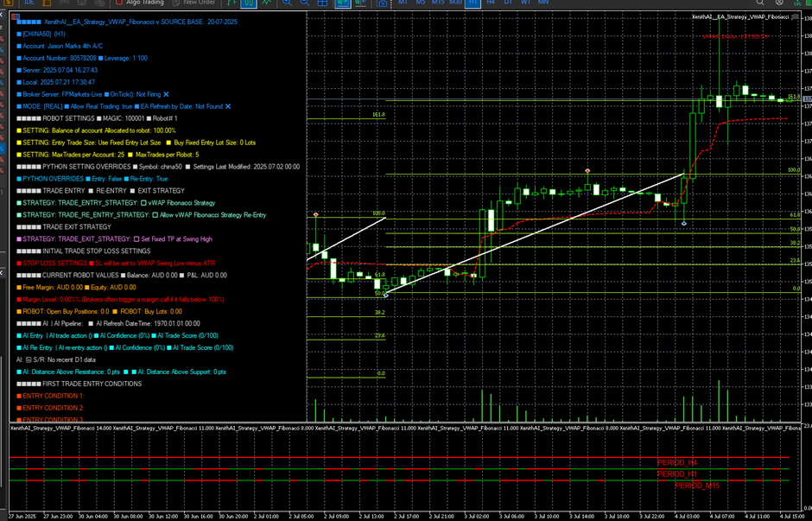This screenshot has height=521, width=812.
Task: Select the D1 timeframe
Action: [x=508, y=2]
